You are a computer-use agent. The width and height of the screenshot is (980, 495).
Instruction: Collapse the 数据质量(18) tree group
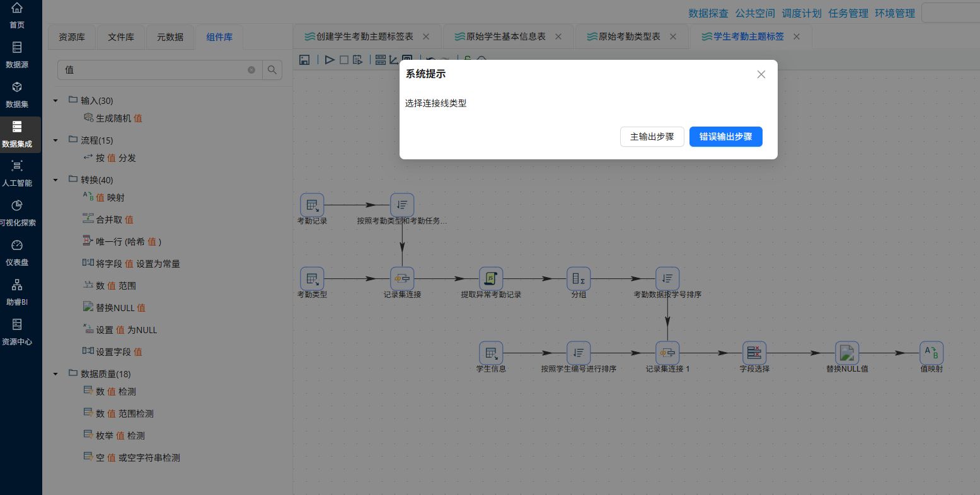coord(55,374)
